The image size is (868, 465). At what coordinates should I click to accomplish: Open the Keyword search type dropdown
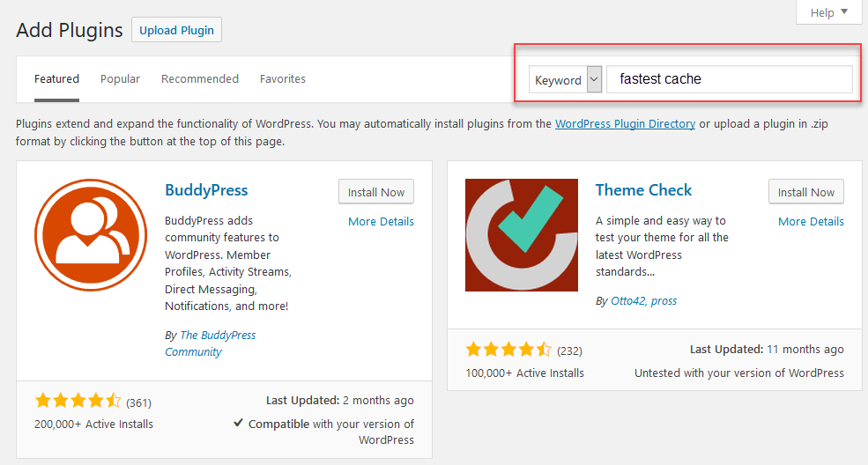(x=566, y=79)
